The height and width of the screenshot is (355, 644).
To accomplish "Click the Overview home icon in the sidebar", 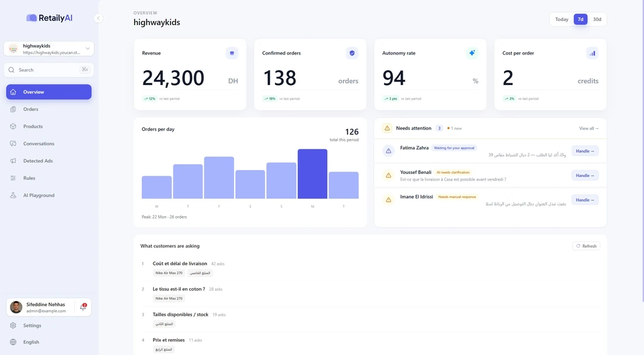I will click(13, 92).
